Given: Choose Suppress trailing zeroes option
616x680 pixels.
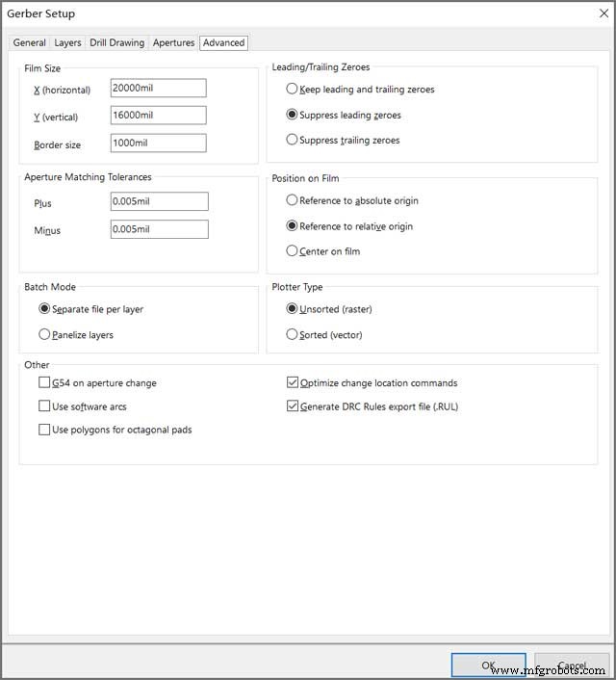Looking at the screenshot, I should click(x=292, y=141).
